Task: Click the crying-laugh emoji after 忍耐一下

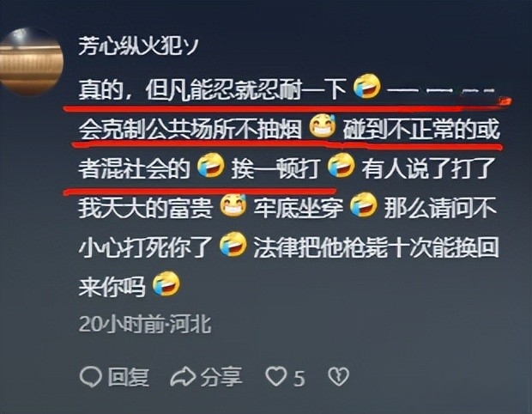Action: pyautogui.click(x=366, y=88)
